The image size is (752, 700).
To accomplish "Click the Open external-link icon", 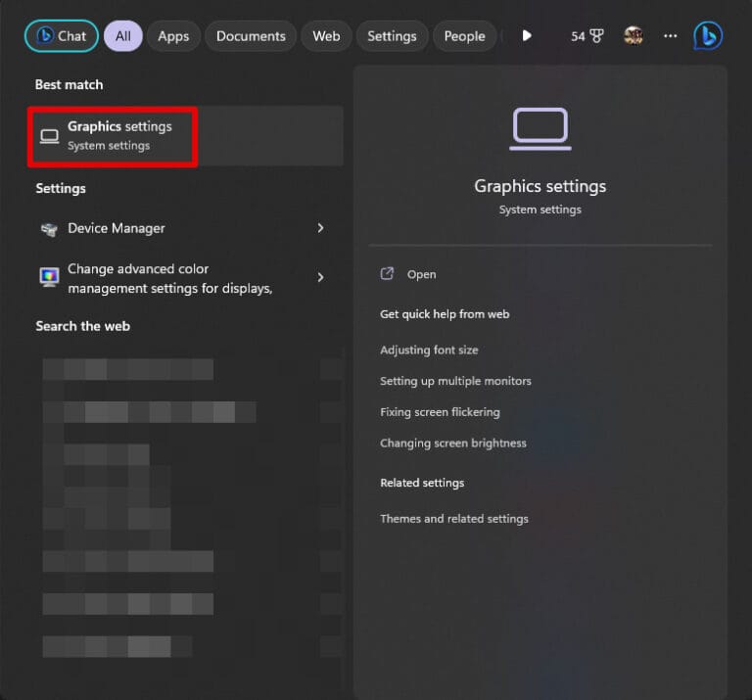I will (x=387, y=274).
